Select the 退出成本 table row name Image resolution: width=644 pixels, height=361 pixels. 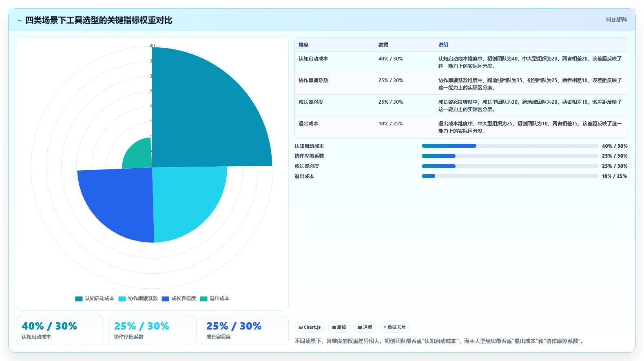[x=308, y=124]
